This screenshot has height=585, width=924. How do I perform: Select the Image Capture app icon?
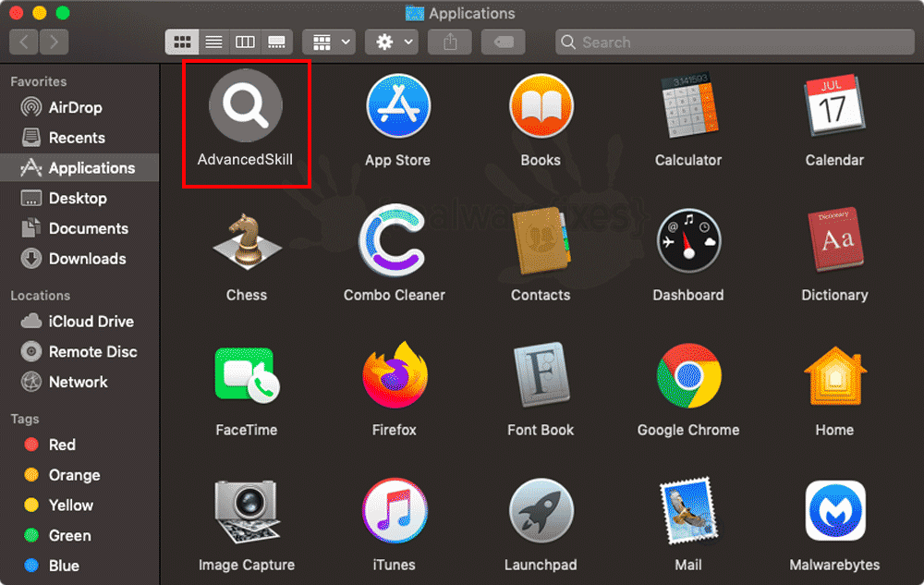pos(247,511)
